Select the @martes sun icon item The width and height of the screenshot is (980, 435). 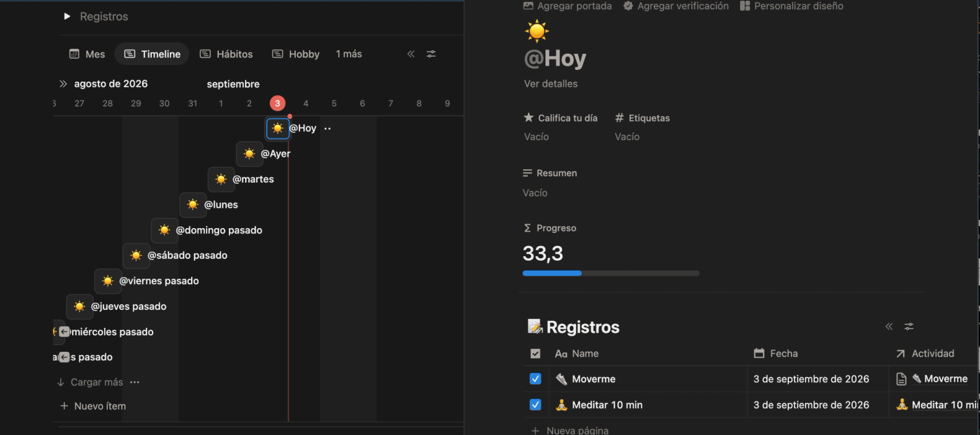coord(220,179)
